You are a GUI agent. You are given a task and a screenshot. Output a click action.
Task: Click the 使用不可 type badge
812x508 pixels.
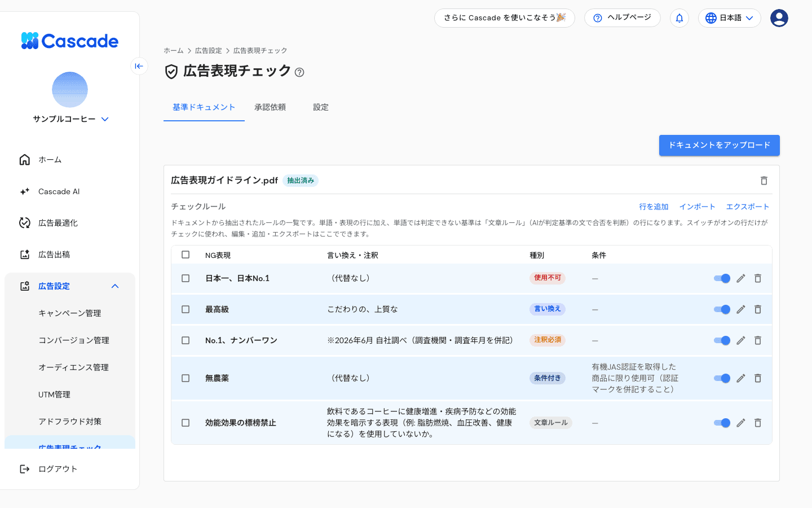coord(548,278)
